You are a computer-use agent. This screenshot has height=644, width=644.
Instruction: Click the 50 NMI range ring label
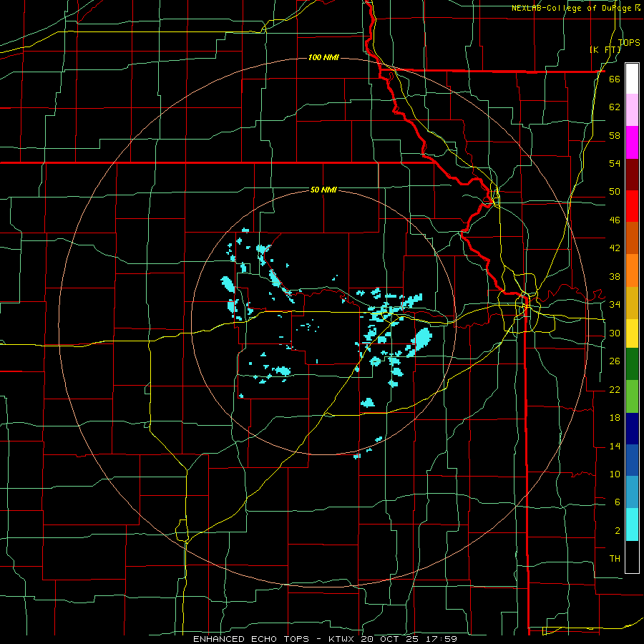(323, 190)
